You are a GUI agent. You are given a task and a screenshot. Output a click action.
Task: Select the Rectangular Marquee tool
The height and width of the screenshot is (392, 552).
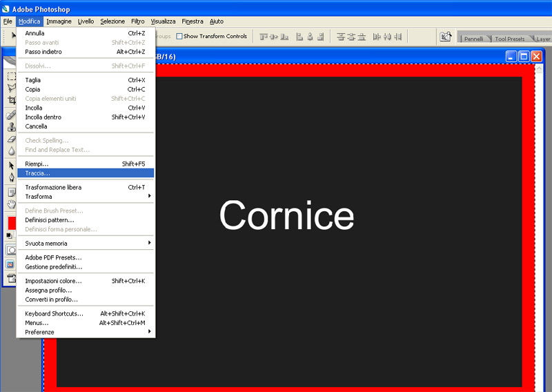pos(12,76)
